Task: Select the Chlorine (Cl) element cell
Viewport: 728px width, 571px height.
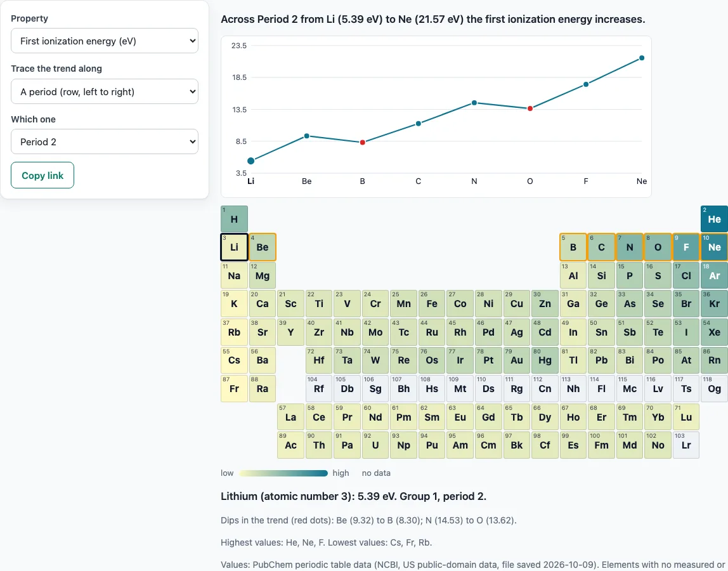Action: click(x=686, y=275)
